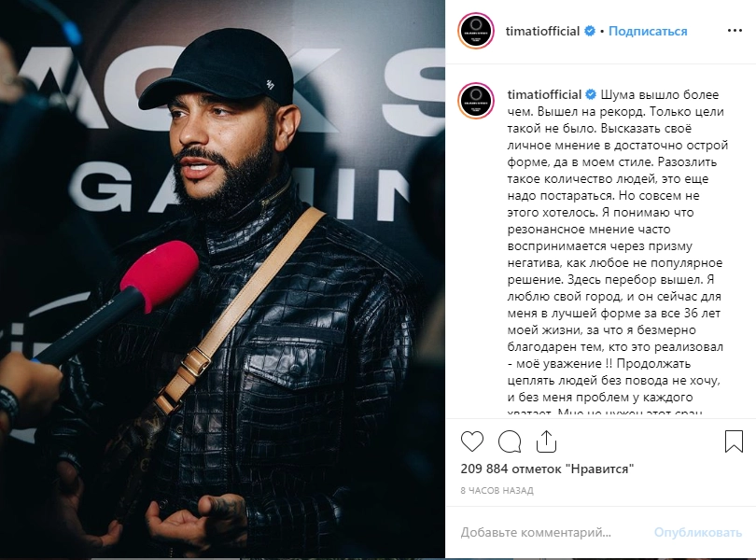
Task: Save the post with the bookmark icon
Action: pyautogui.click(x=734, y=441)
